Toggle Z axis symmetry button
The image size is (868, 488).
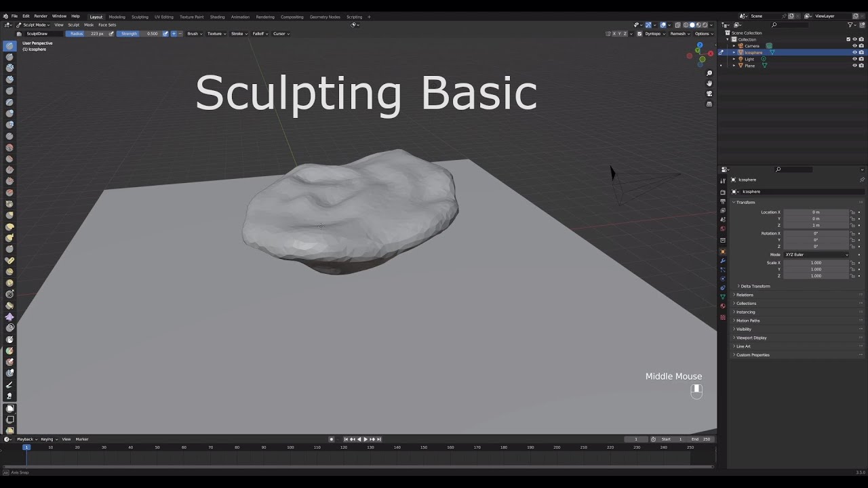pyautogui.click(x=626, y=33)
